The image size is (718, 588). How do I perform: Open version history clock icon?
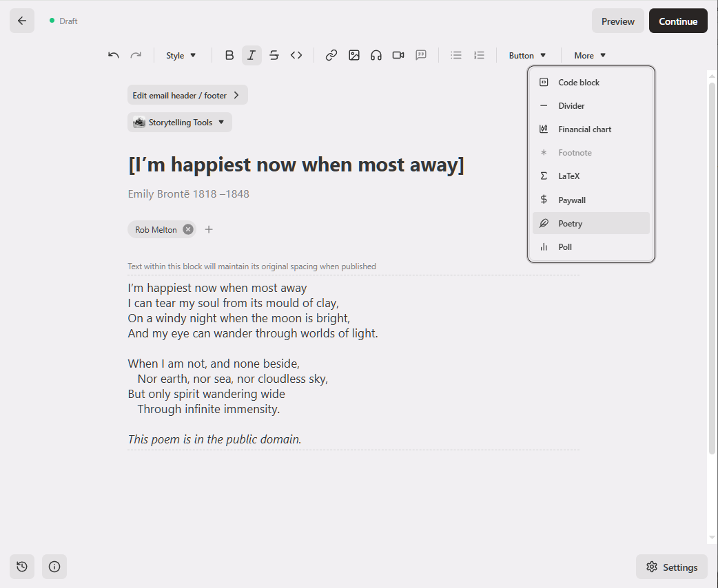point(21,567)
